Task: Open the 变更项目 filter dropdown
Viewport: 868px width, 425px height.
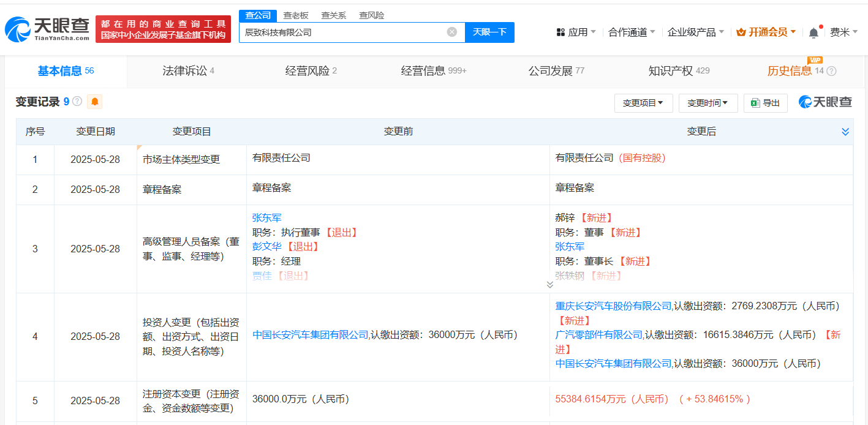Action: coord(643,103)
